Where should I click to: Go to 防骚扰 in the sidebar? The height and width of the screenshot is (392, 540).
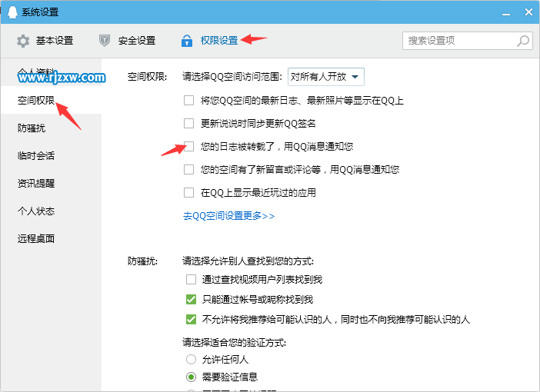coord(52,128)
